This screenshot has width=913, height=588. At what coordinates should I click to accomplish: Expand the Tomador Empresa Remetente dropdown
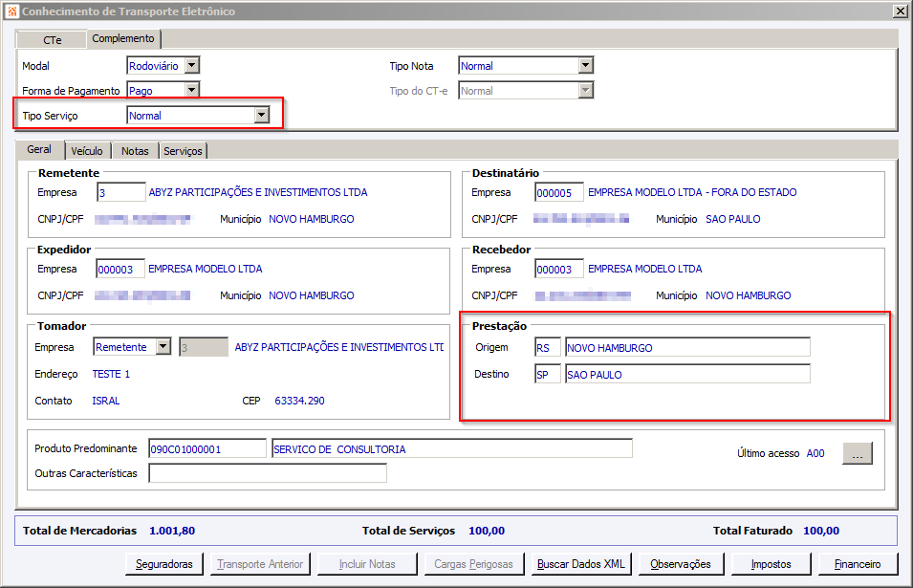(163, 347)
